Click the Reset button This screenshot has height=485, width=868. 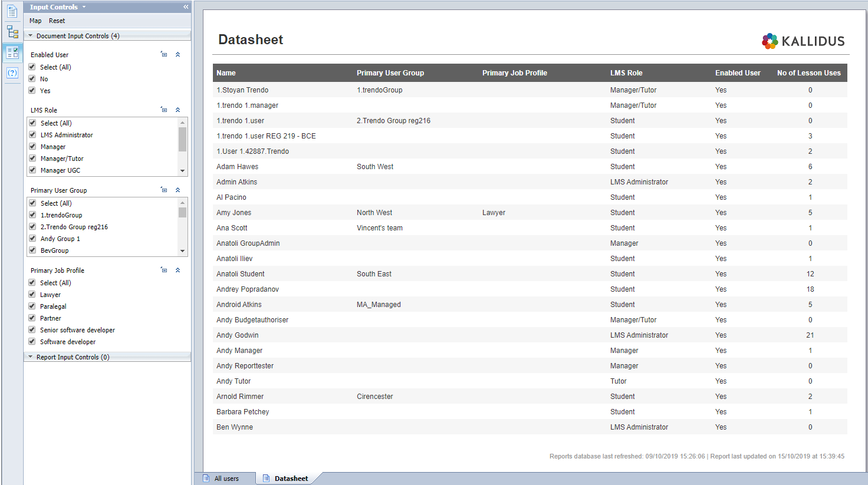tap(57, 21)
